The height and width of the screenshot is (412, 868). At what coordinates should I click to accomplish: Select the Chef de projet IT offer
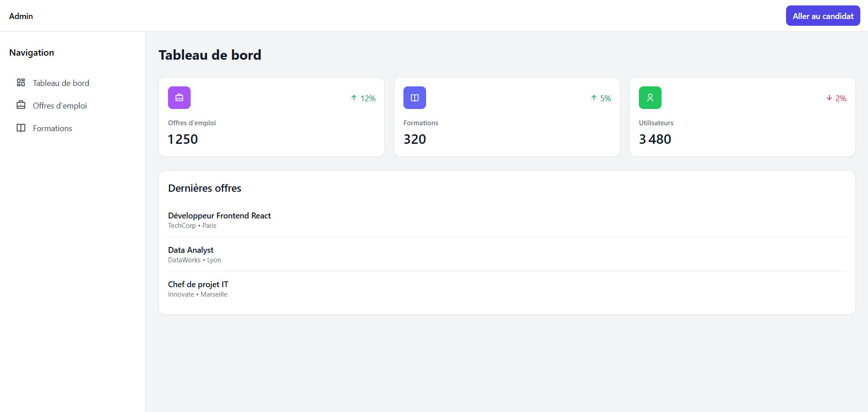[198, 284]
